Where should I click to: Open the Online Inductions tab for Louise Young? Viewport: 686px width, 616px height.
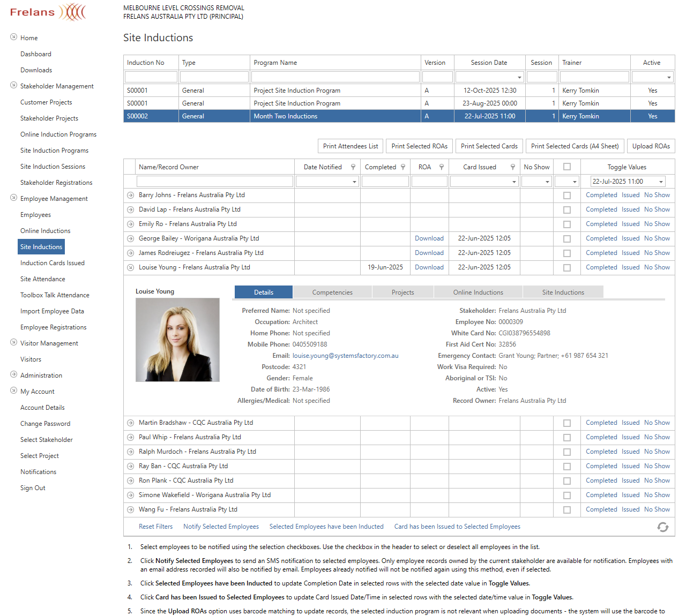478,292
